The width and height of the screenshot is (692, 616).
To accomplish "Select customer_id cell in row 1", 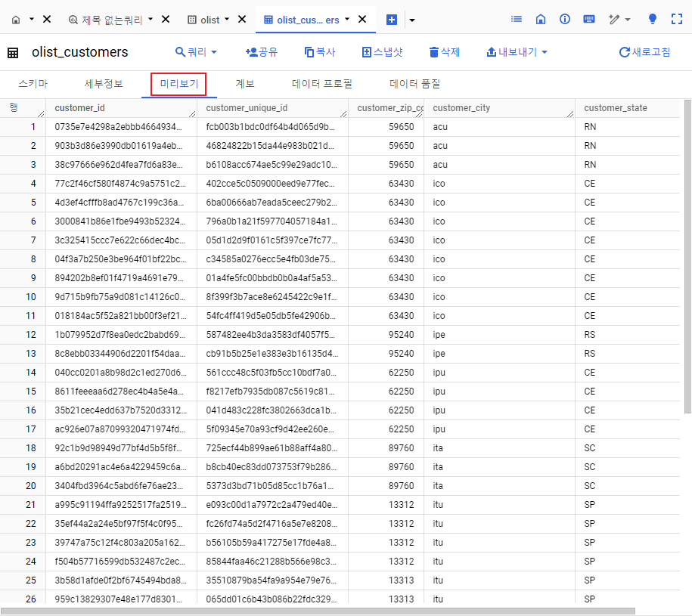I will pos(121,127).
